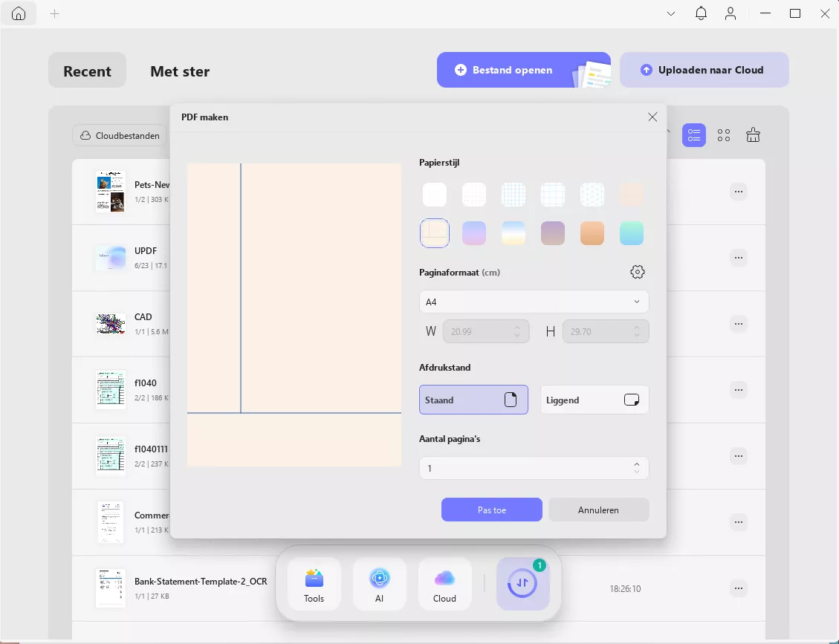Screen dimensions: 839x644
Task: Open more options for Commer file
Action: pyautogui.click(x=739, y=522)
